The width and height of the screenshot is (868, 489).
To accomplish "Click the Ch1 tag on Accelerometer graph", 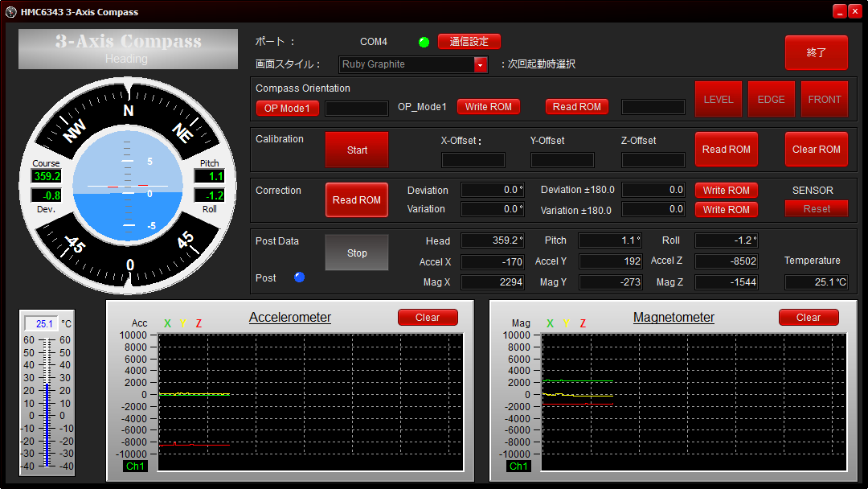I will coord(135,466).
